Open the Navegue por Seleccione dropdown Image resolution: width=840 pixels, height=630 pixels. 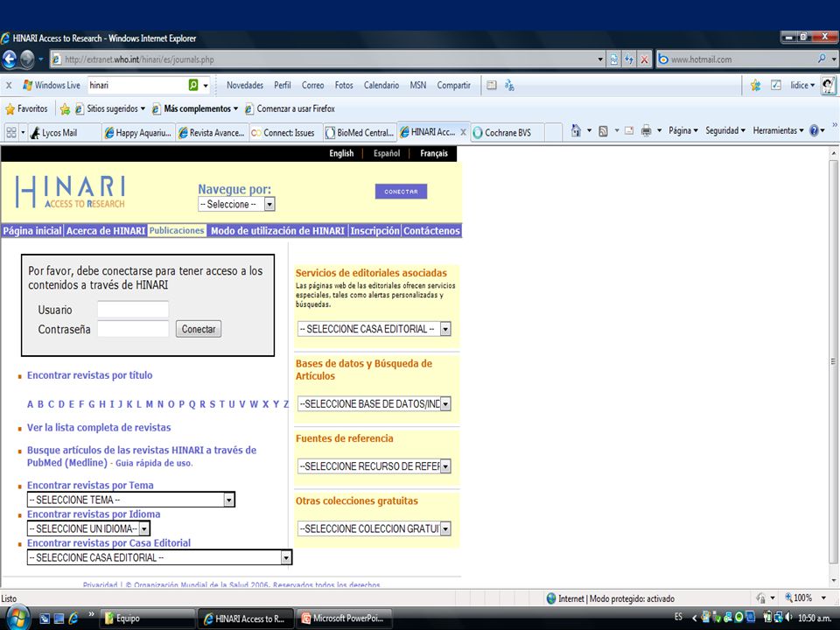pyautogui.click(x=236, y=204)
